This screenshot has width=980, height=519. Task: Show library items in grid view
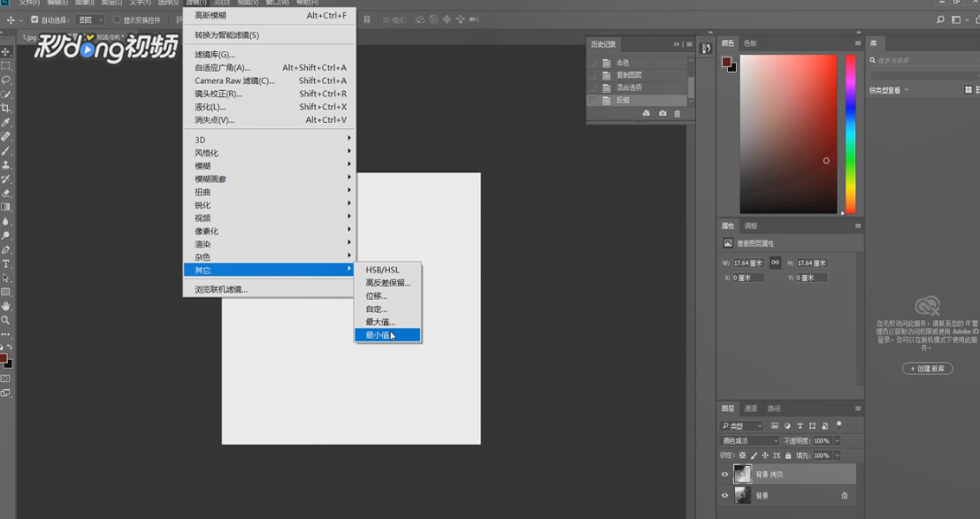point(969,90)
